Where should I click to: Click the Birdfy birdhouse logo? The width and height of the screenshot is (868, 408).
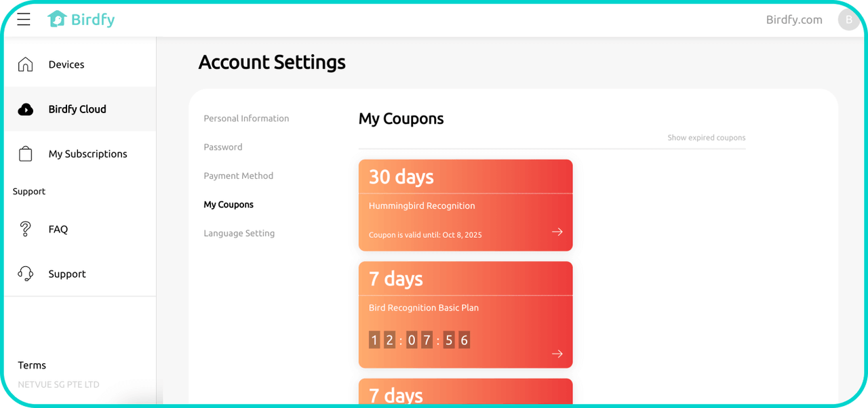56,20
